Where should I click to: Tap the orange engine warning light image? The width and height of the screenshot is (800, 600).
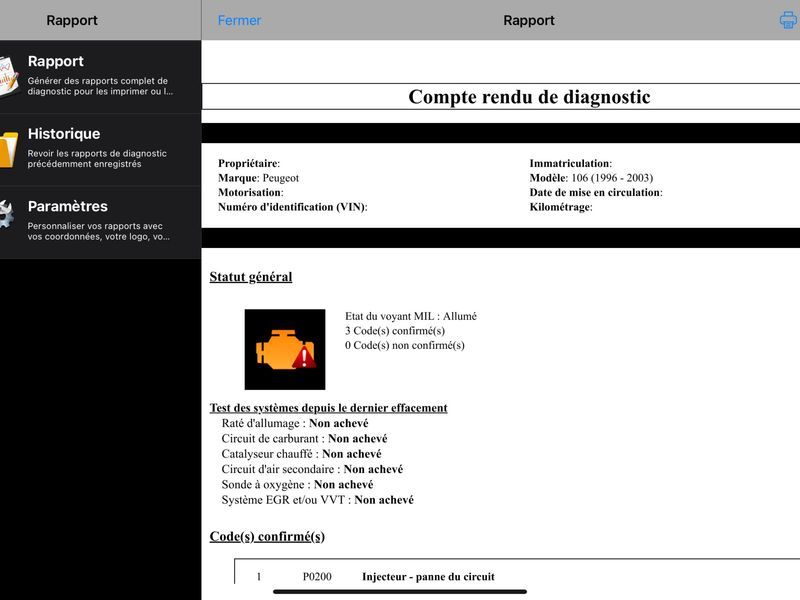click(285, 349)
